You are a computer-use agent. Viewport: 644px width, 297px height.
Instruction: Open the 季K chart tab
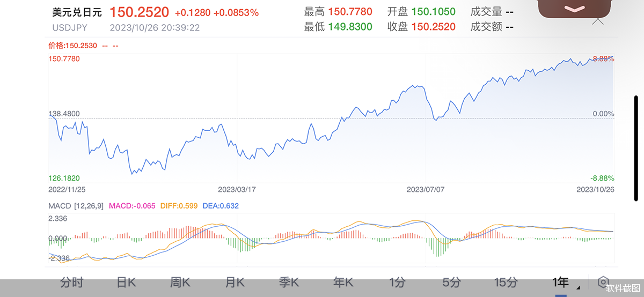pos(289,282)
